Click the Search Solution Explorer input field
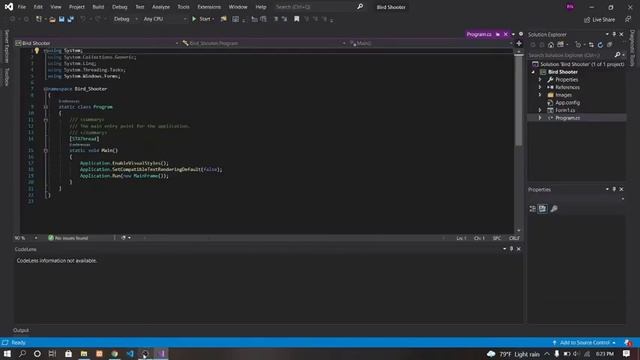 click(571, 55)
